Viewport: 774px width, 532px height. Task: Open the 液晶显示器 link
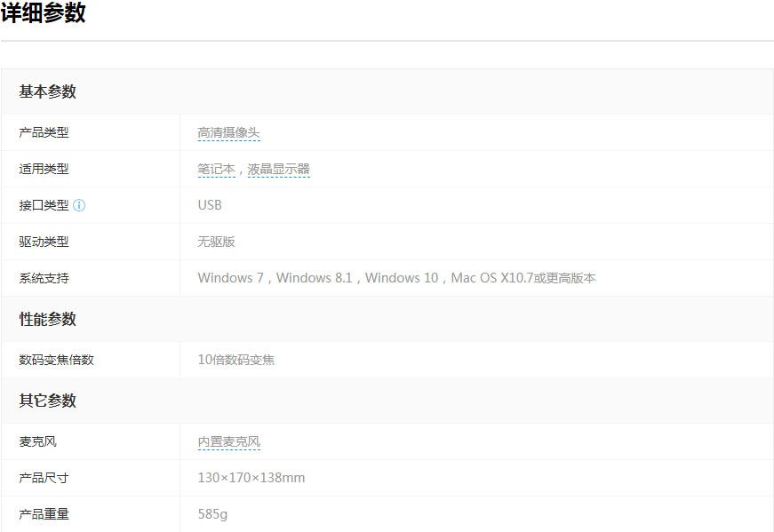(278, 170)
